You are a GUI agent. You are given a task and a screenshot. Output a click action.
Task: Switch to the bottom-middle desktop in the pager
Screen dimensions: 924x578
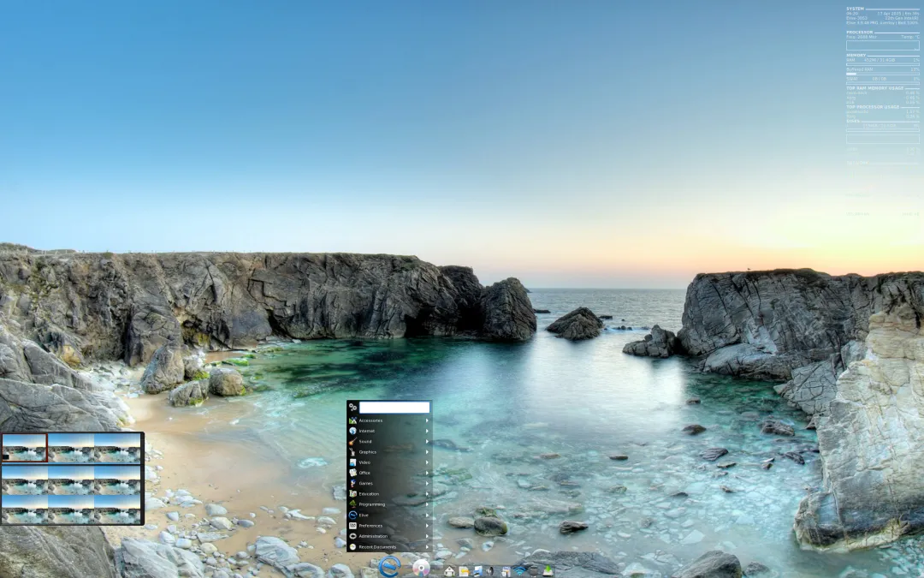(71, 509)
